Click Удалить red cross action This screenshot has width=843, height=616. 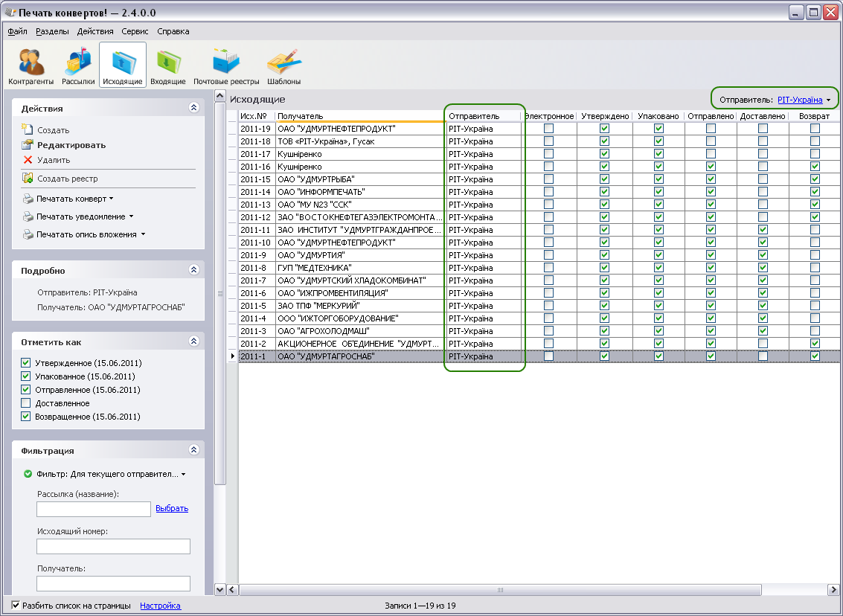pyautogui.click(x=54, y=160)
